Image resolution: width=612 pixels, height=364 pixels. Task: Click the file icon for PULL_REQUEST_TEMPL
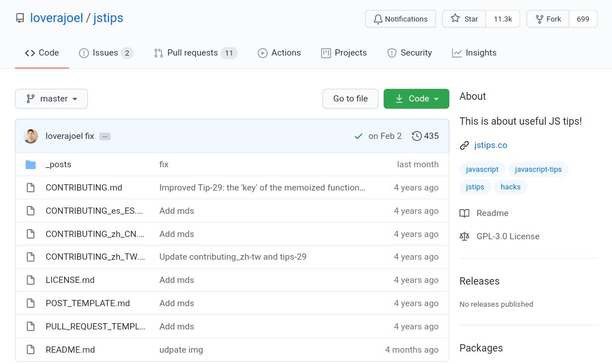[31, 327]
